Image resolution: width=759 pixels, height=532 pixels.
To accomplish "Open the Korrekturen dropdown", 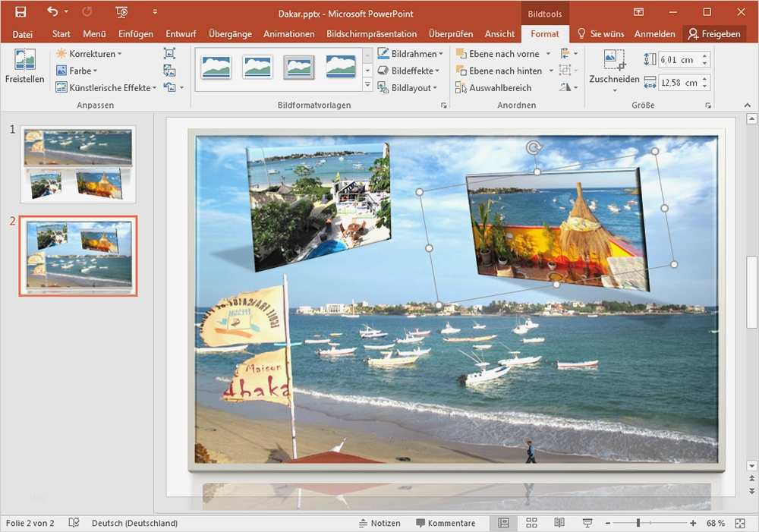I will 85,53.
